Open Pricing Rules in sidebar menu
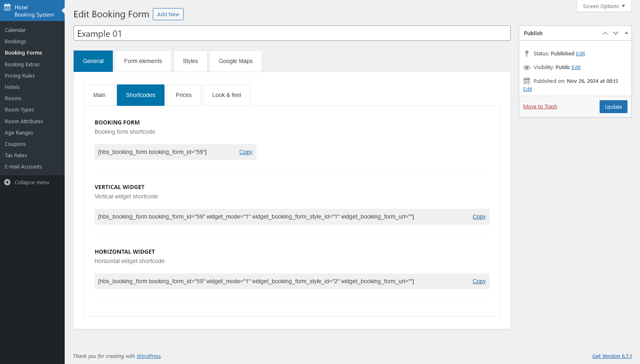 [20, 76]
